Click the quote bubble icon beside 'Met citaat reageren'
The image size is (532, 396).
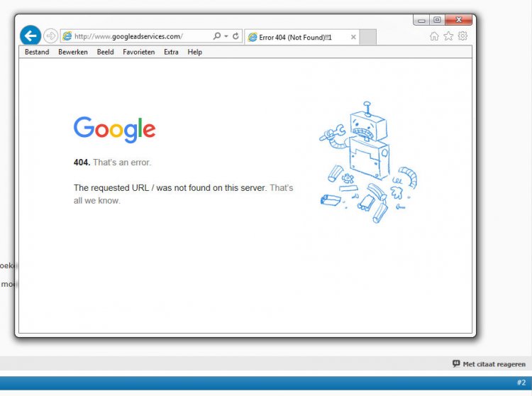pos(456,364)
